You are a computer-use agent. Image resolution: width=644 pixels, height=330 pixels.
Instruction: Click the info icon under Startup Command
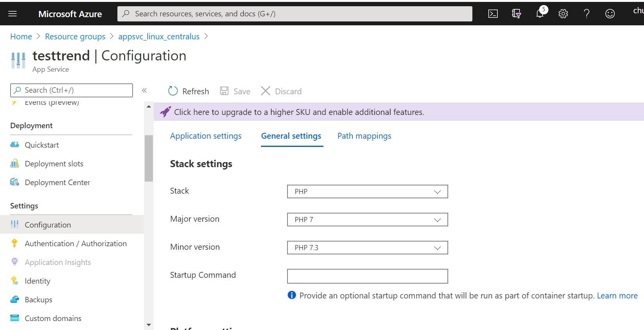click(x=291, y=295)
